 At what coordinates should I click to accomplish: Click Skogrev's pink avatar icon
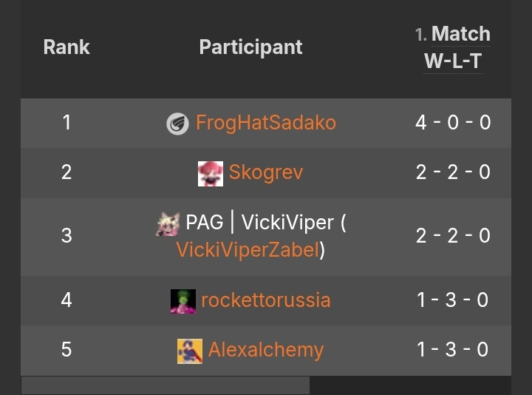[211, 173]
